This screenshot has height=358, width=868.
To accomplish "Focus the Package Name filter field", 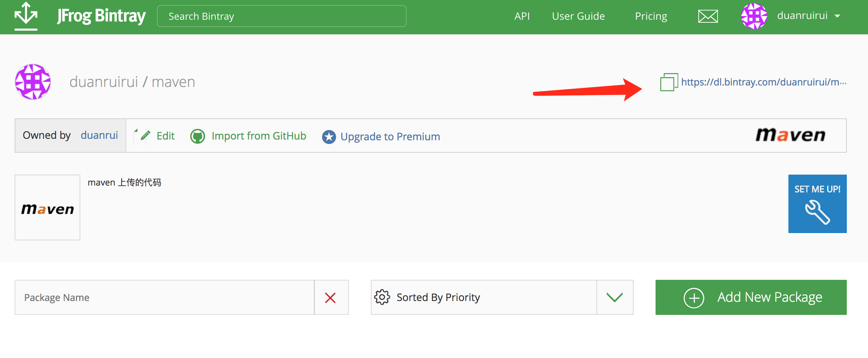I will click(x=164, y=297).
